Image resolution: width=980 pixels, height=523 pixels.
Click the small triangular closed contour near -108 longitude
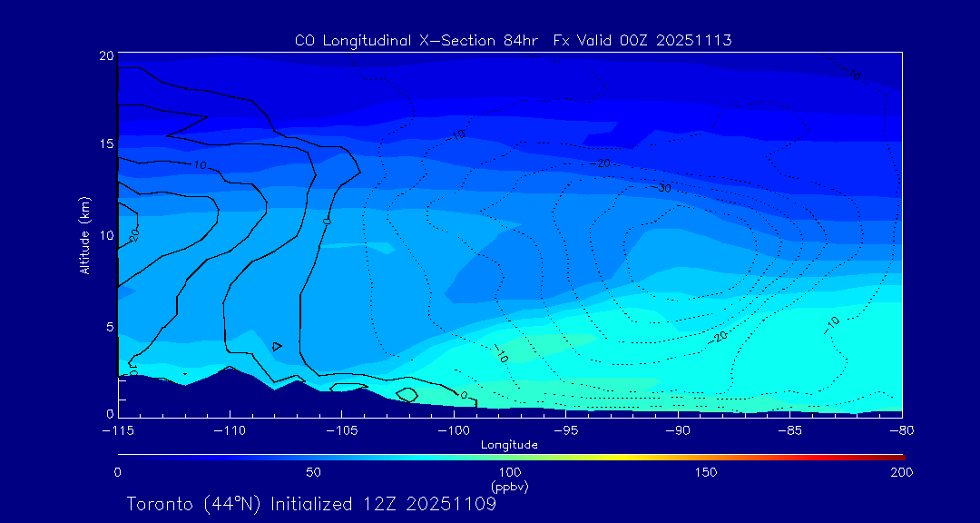(277, 346)
